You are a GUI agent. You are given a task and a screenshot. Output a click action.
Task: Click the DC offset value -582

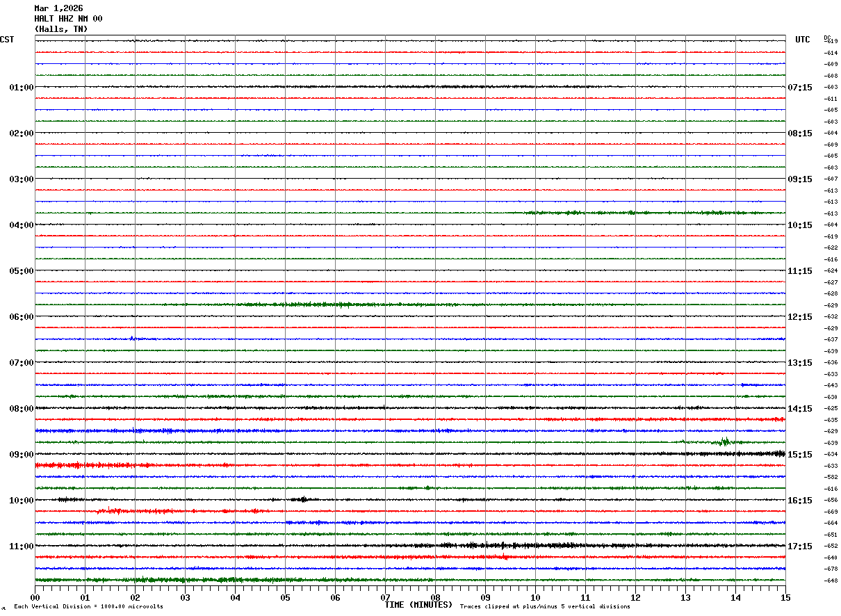click(831, 477)
